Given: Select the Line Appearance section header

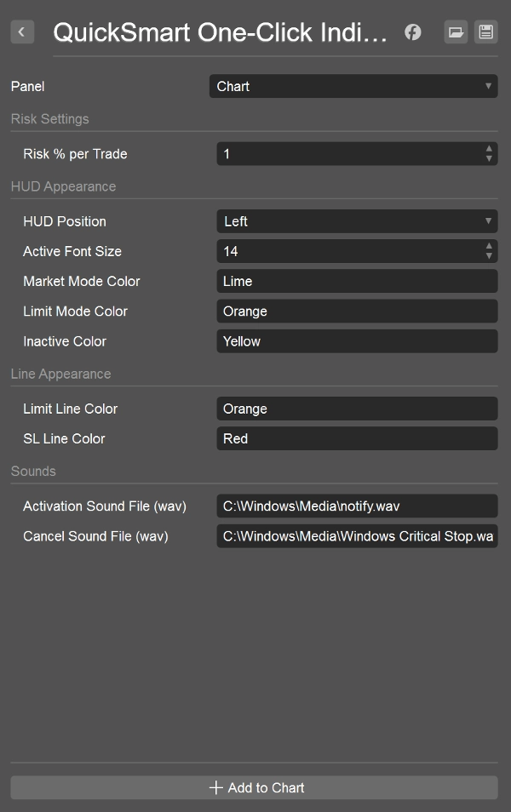Looking at the screenshot, I should tap(60, 374).
